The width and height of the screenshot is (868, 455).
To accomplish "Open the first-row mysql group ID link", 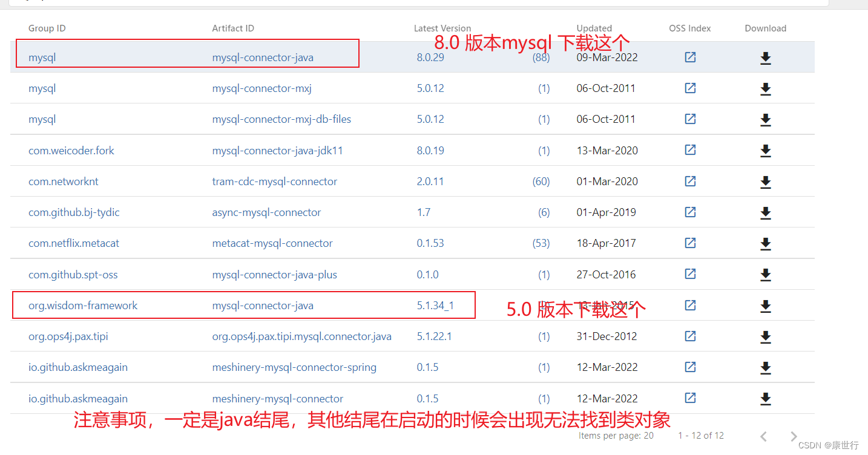I will point(42,58).
